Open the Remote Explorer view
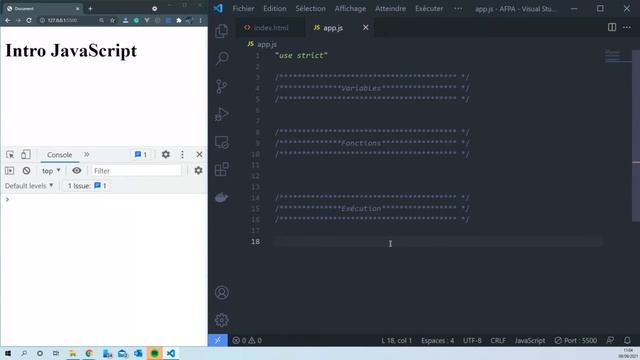Image resolution: width=640 pixels, height=360 pixels. coord(222,142)
